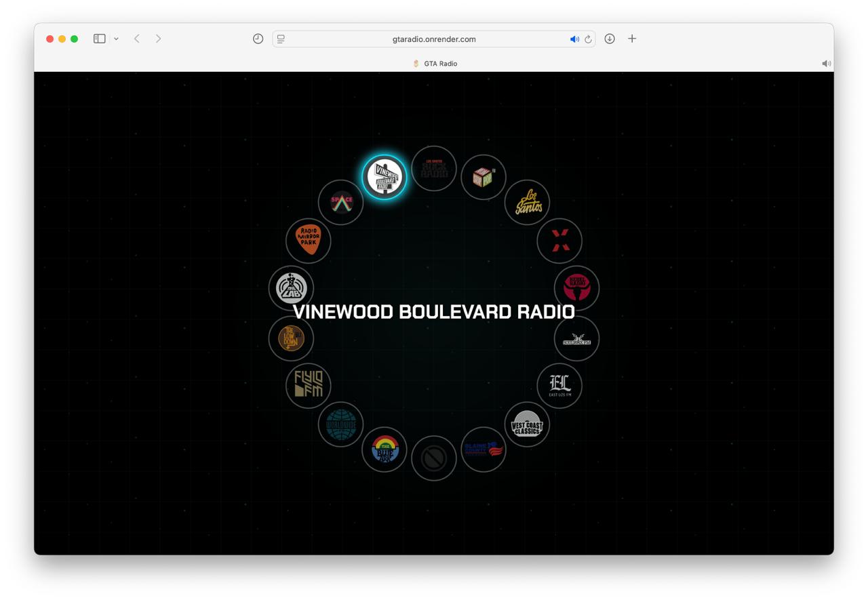Select the Los Santos Rock Radio station
Viewport: 868px width, 600px height.
click(434, 169)
